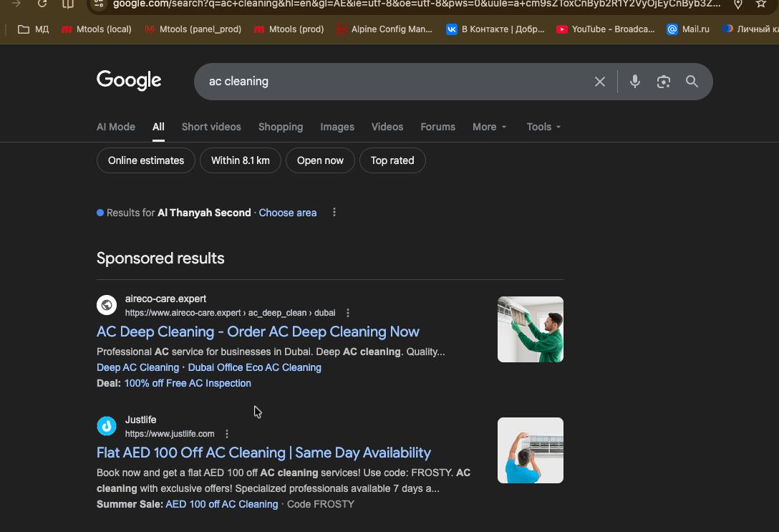Open Mtools (panel_prod) bookmark

point(193,29)
